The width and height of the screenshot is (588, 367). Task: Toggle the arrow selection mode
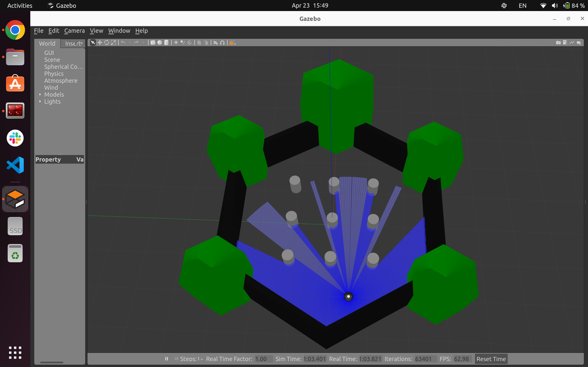coord(93,43)
